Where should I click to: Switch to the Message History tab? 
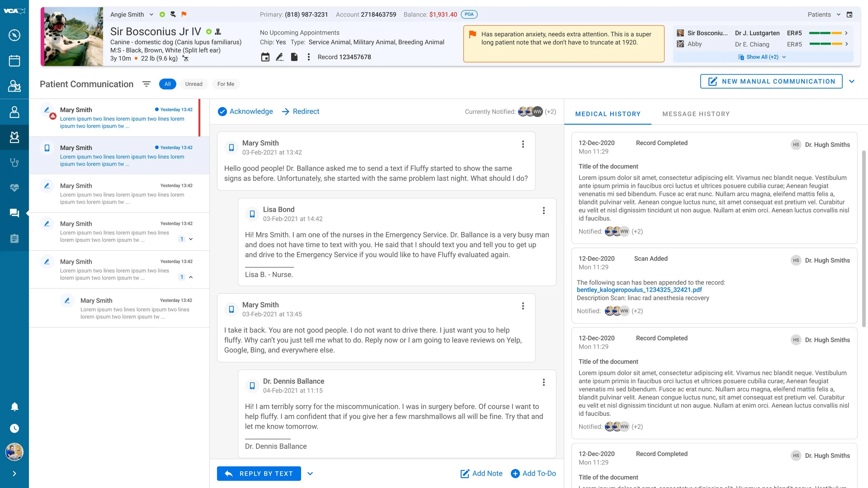coord(696,114)
